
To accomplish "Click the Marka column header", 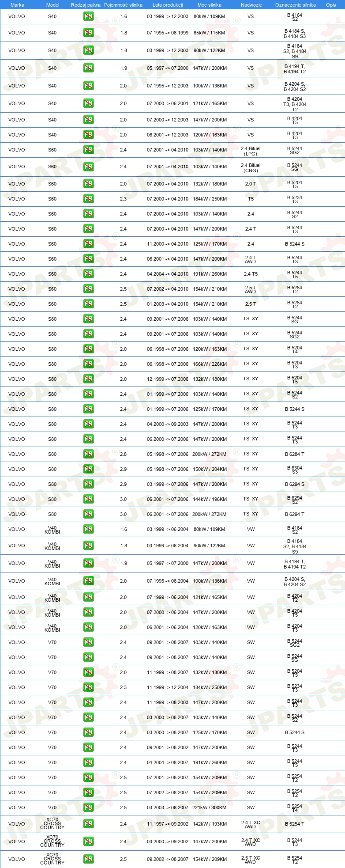I will click(x=17, y=5).
